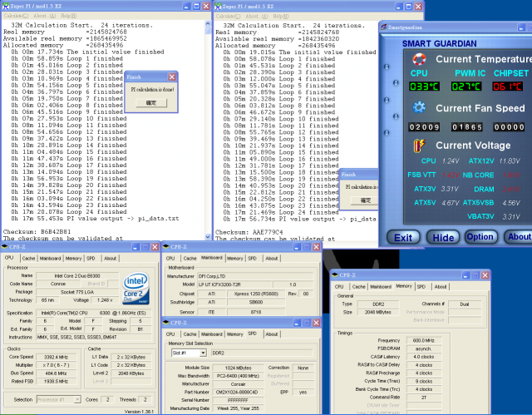
Task: Click the CPU-Z icon in the processor window title
Action: pos(4,247)
